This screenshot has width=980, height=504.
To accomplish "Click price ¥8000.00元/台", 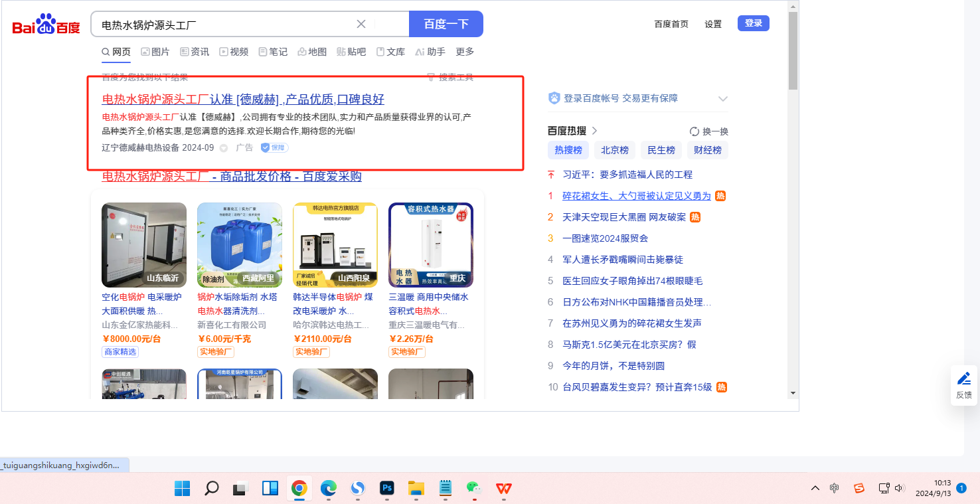I will coord(131,339).
